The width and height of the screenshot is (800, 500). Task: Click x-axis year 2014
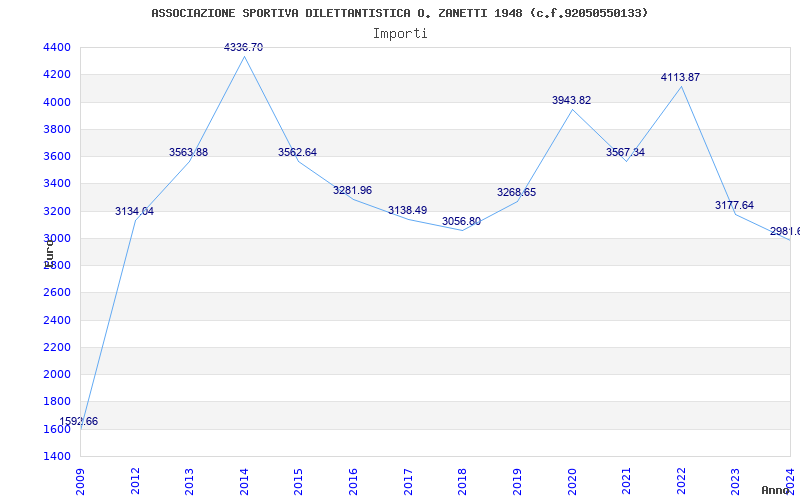point(244,481)
